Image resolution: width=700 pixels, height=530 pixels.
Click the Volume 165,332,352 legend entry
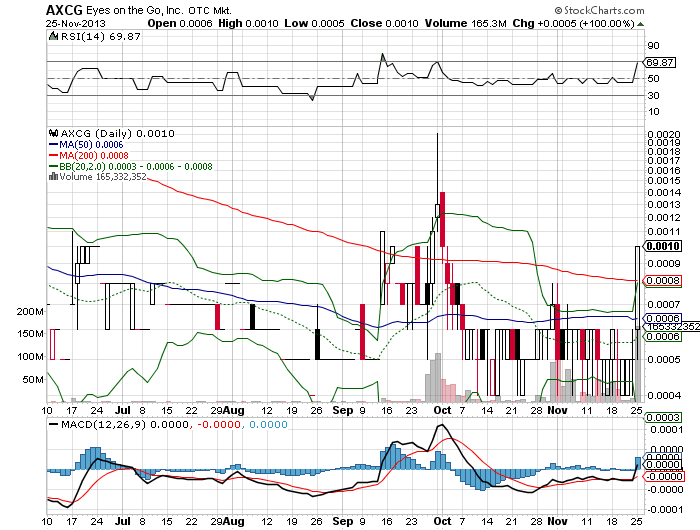(x=103, y=177)
